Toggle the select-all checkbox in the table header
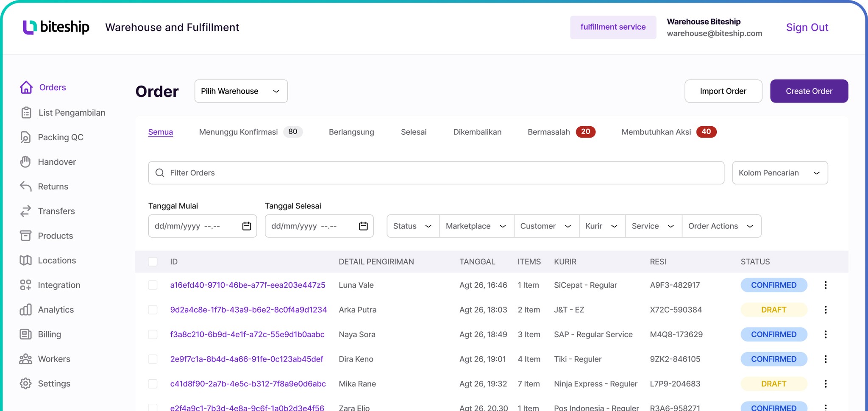This screenshot has height=411, width=868. (153, 261)
